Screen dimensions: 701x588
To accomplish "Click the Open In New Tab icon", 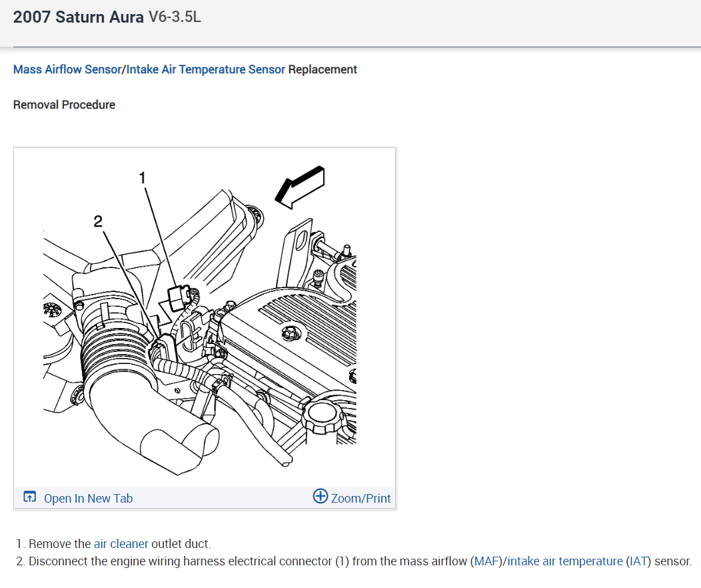I will coord(29,497).
